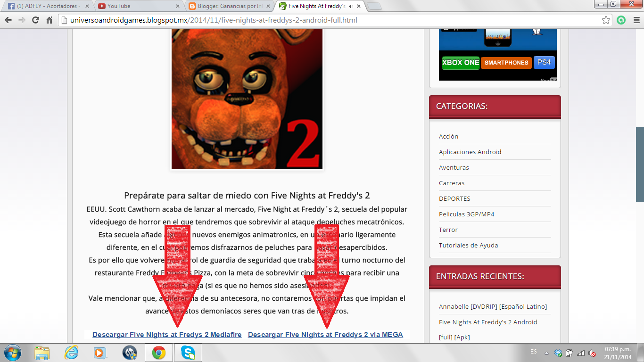The width and height of the screenshot is (644, 362).
Task: Close the ADFLY tab
Action: coord(87,6)
